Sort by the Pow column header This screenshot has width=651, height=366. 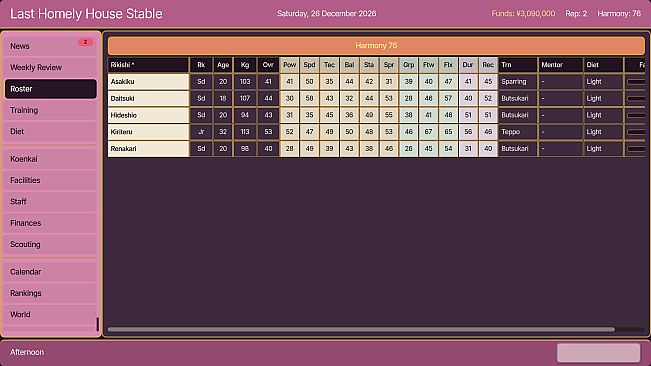[x=290, y=65]
